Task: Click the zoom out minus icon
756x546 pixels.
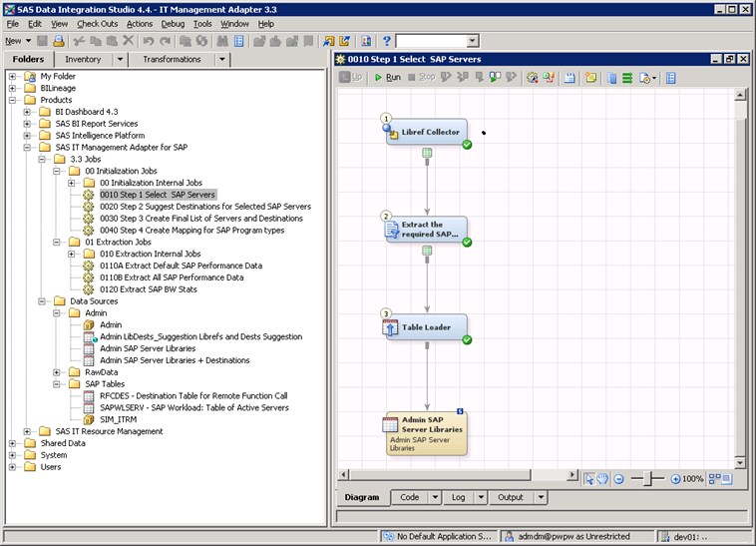Action: pyautogui.click(x=619, y=479)
